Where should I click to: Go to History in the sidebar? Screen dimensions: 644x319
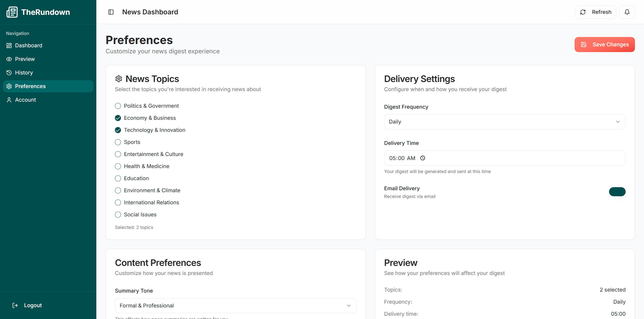point(24,72)
